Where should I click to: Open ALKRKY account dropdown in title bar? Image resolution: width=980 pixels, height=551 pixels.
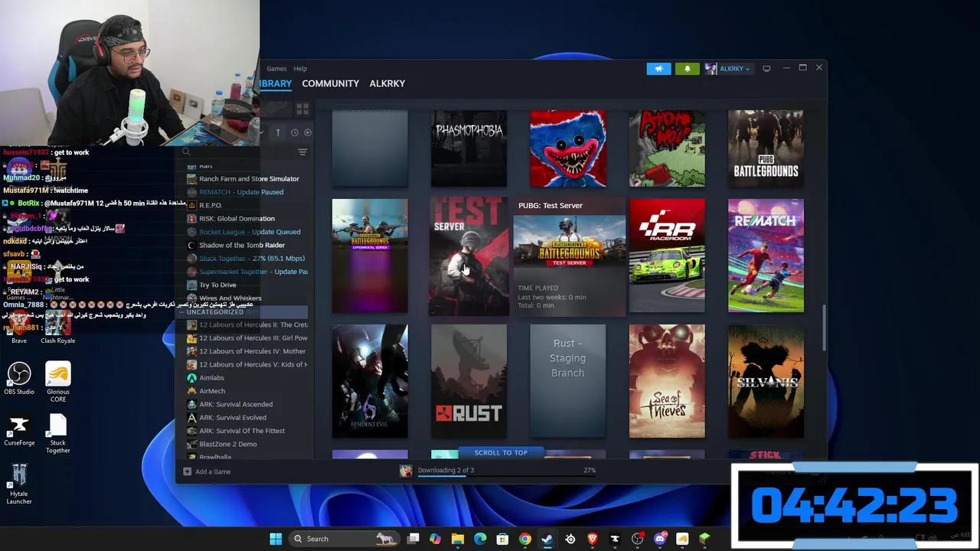coord(727,69)
